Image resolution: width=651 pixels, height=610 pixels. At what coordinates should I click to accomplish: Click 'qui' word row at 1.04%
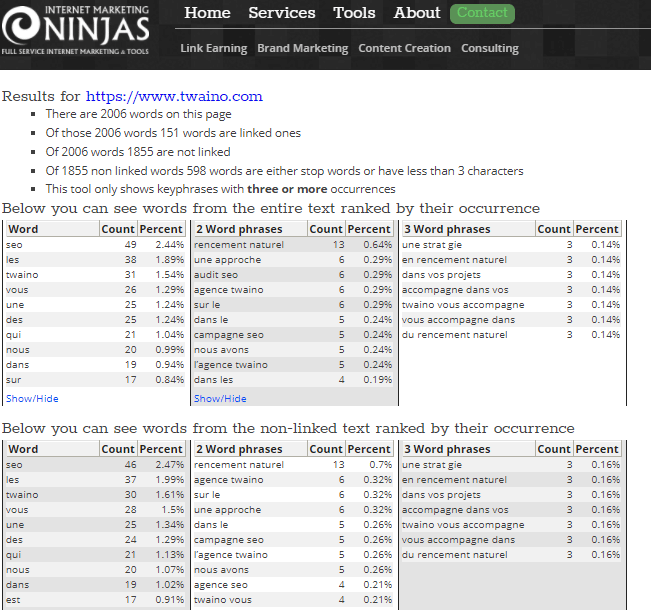[x=95, y=335]
